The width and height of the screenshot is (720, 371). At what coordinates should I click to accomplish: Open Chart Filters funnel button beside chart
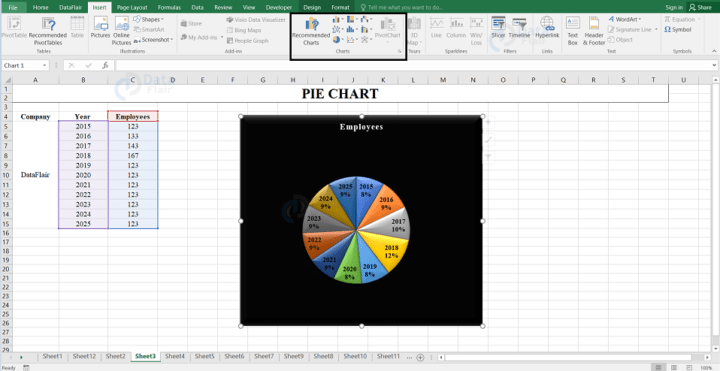pyautogui.click(x=488, y=157)
